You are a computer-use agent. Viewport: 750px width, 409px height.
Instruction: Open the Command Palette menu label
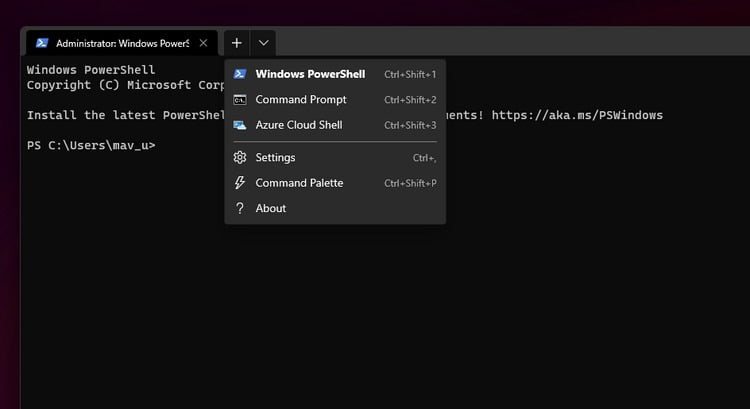(299, 183)
